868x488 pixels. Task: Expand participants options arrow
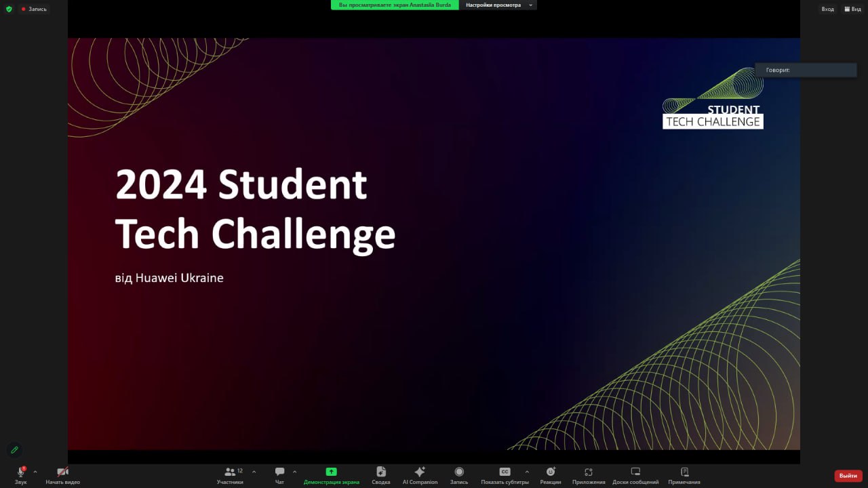point(254,472)
